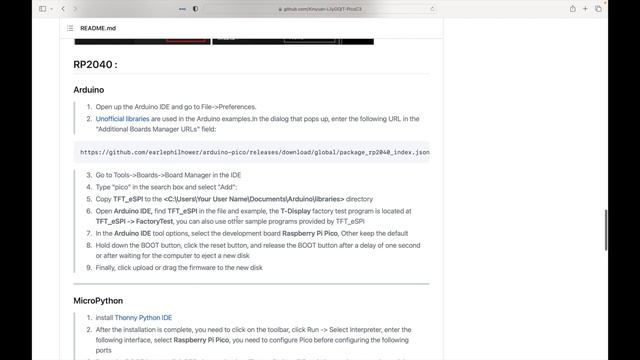Click the RP2040 heading
This screenshot has width=640, height=360.
(96, 64)
